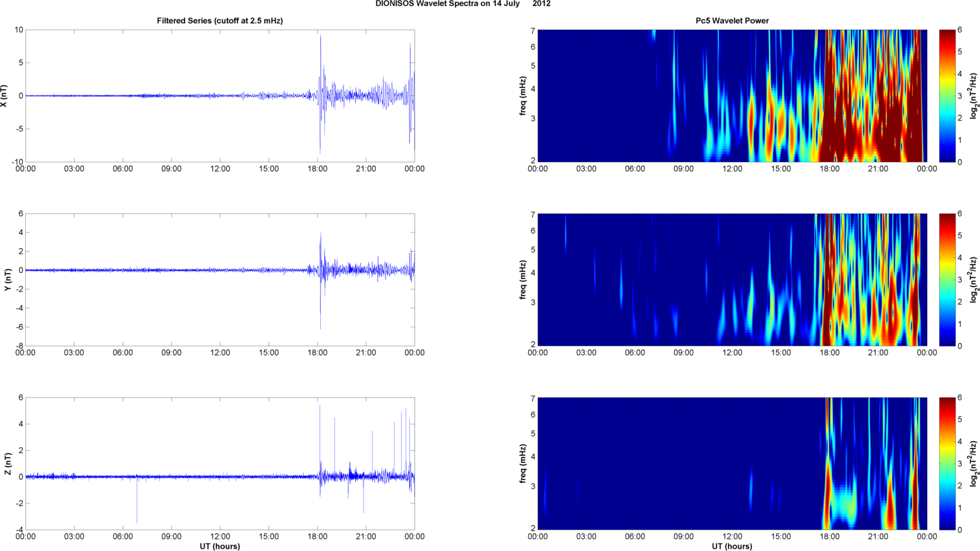Click the '12:00' tick below the Y plot
Screen dimensions: 980x551
220,353
